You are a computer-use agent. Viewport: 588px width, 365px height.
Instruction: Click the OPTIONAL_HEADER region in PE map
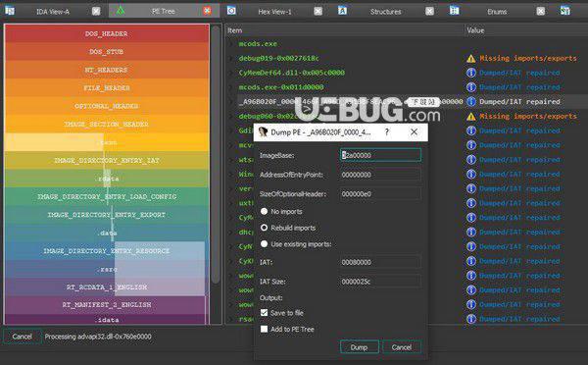107,106
